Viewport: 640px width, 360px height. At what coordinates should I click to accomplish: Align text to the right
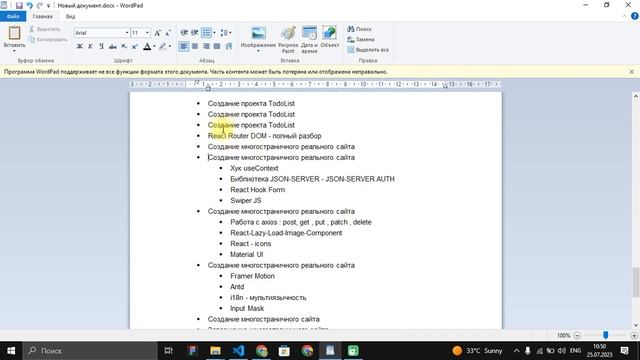[206, 46]
